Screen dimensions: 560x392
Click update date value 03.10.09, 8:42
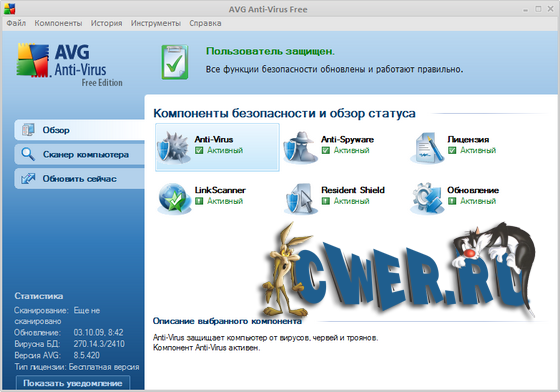point(98,332)
